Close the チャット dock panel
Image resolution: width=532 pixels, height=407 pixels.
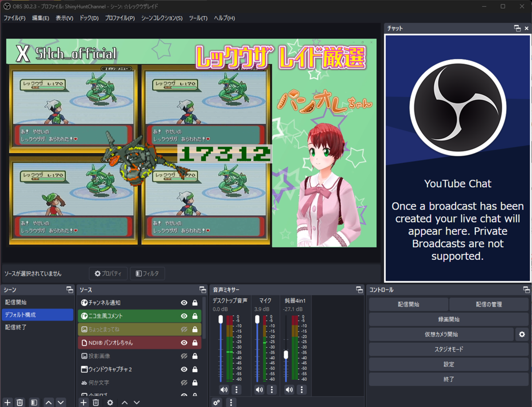click(526, 28)
